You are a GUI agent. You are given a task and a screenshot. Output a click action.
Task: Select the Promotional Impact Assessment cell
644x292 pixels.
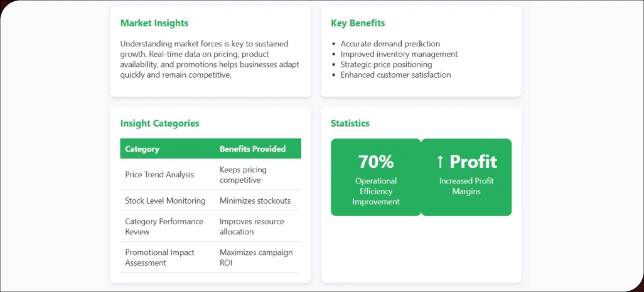coord(159,258)
